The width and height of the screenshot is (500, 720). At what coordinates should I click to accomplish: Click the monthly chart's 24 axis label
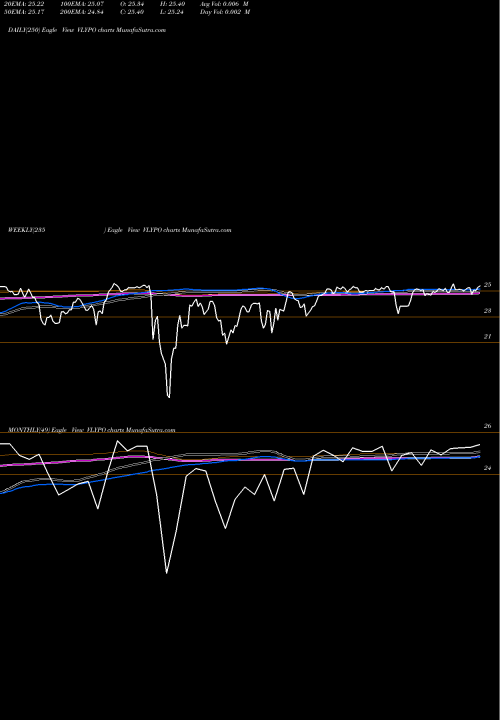pos(488,468)
